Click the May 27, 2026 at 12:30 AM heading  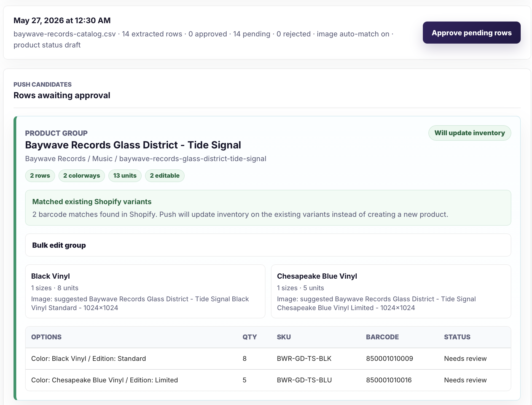pos(62,20)
